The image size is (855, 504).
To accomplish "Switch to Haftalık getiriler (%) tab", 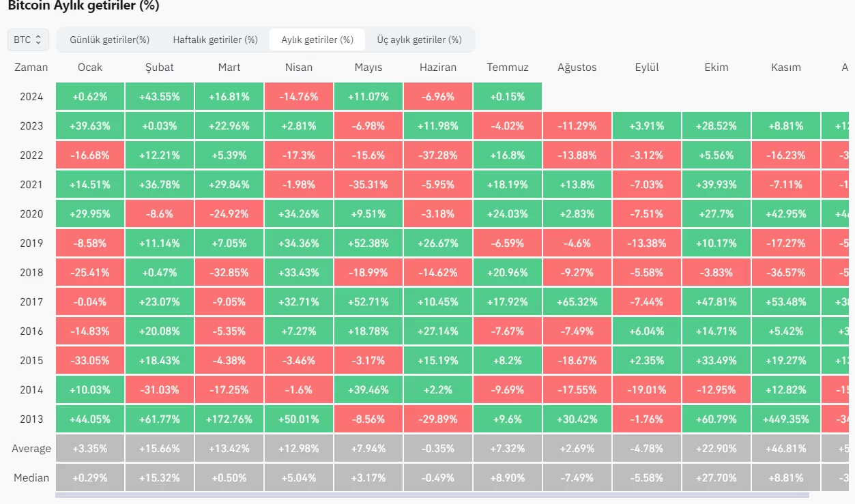I will point(215,40).
